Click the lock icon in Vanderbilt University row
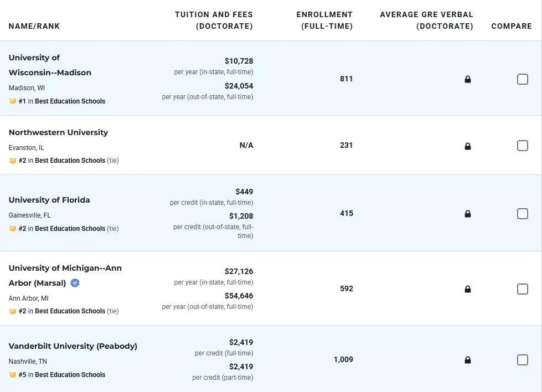The height and width of the screenshot is (392, 542). pyautogui.click(x=468, y=360)
